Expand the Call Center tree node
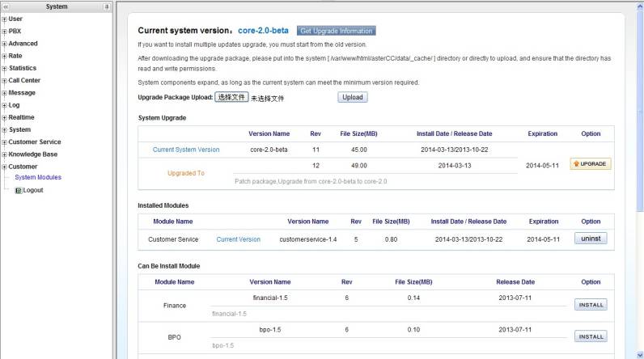Viewport: 644px width, 359px height. [x=5, y=81]
